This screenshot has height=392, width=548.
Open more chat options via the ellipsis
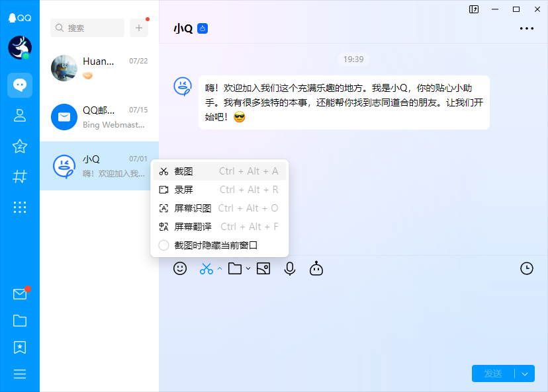tap(527, 28)
